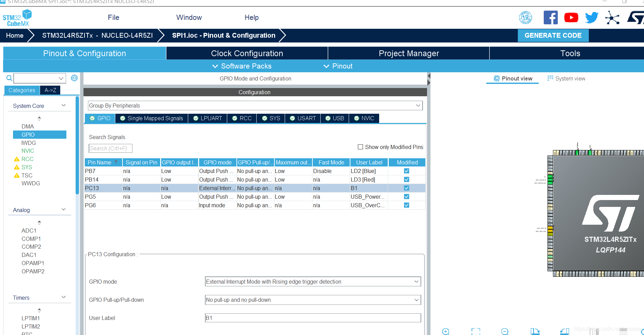
Task: Open the Help menu
Action: (252, 17)
